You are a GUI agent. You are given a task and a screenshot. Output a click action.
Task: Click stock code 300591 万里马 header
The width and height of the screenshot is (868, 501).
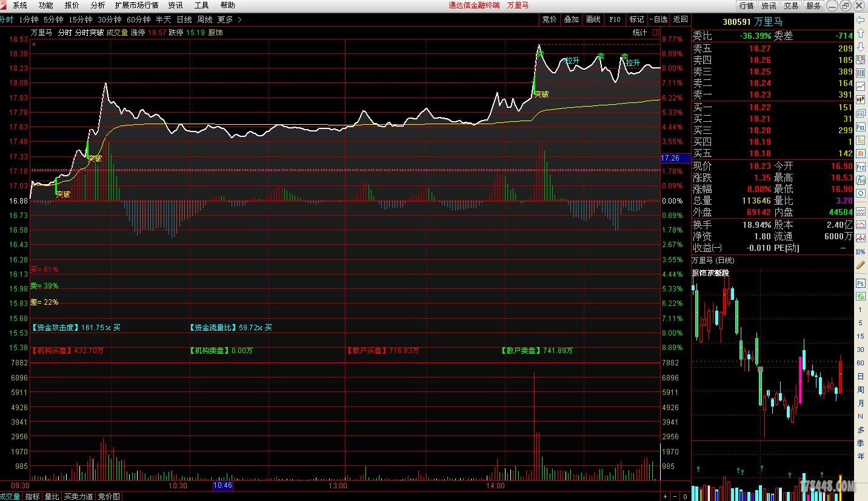click(x=752, y=22)
